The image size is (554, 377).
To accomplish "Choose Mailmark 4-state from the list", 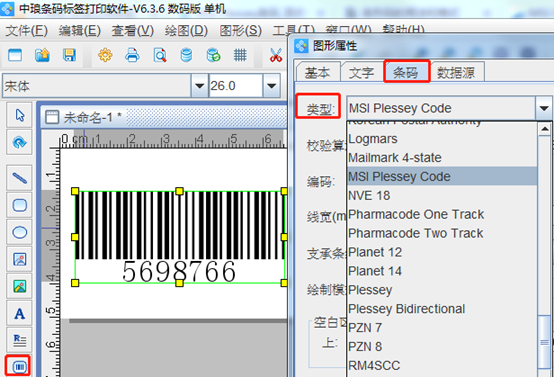I will click(x=442, y=158).
